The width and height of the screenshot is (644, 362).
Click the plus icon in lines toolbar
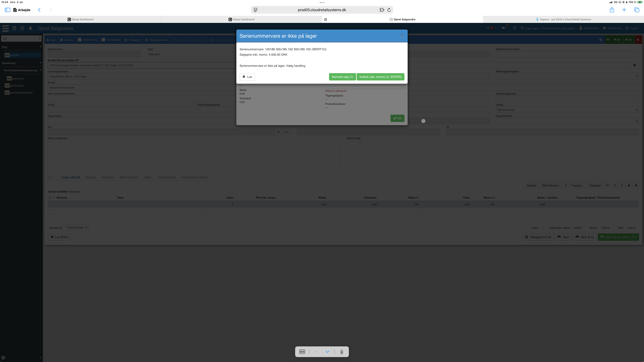tap(629, 185)
